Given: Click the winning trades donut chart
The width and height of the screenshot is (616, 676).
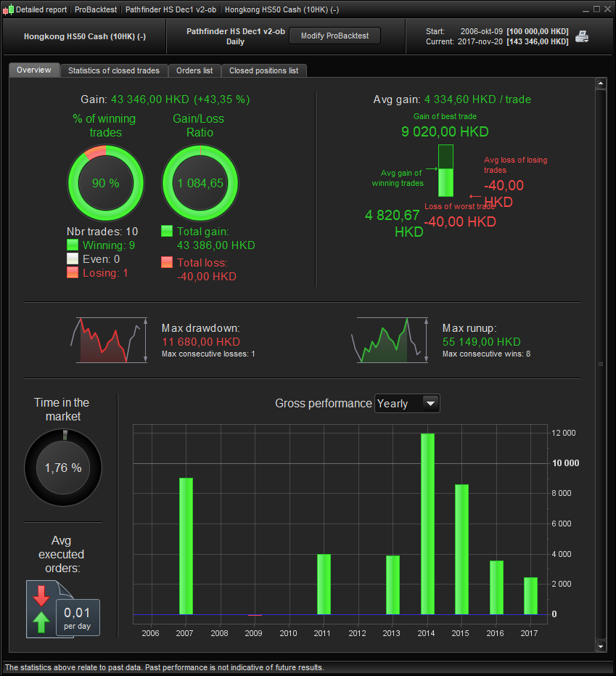Looking at the screenshot, I should tap(106, 183).
